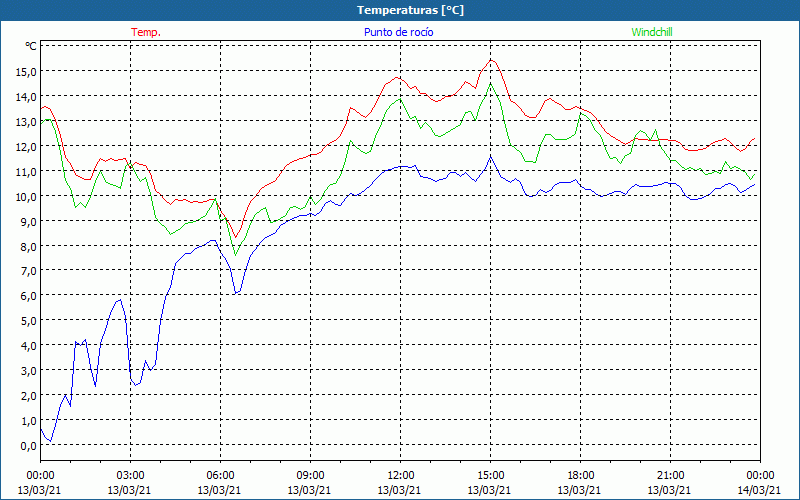
Task: Click the 13/03/21 date below 21:00
Action: click(x=669, y=490)
